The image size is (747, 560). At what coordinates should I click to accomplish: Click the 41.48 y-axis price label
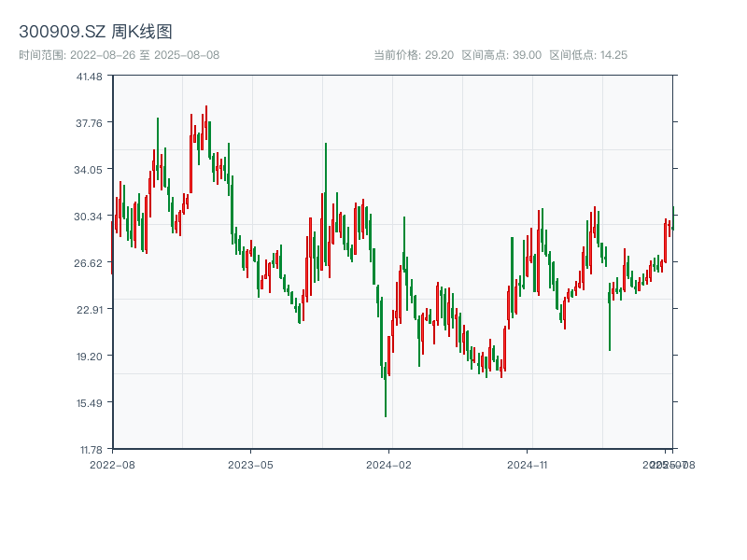pyautogui.click(x=91, y=77)
